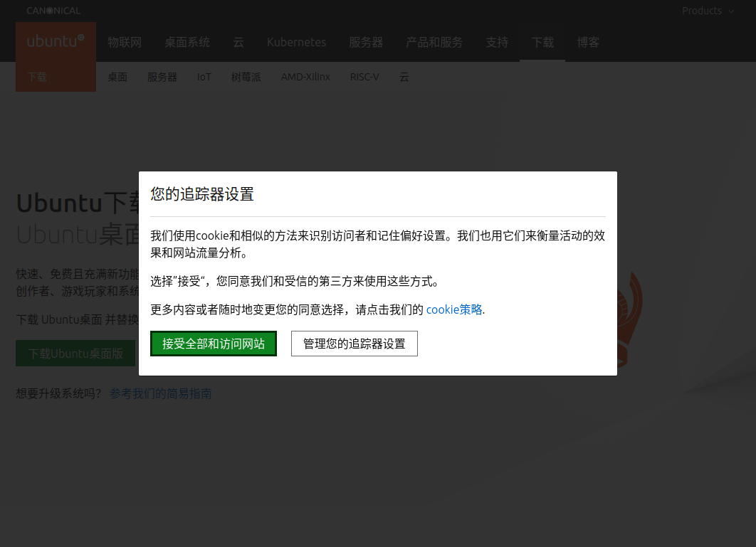Click the dialog line starting 选择"接受"

pyautogui.click(x=295, y=282)
